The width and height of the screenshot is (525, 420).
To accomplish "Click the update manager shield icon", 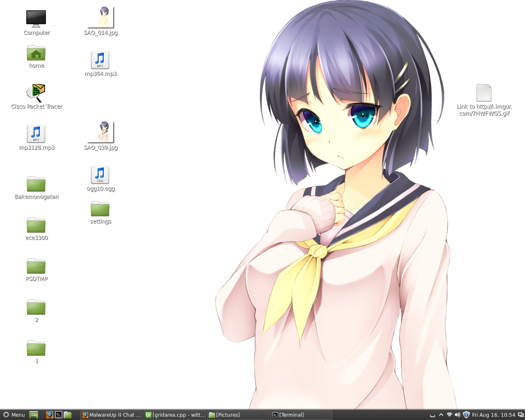I will pos(466,415).
